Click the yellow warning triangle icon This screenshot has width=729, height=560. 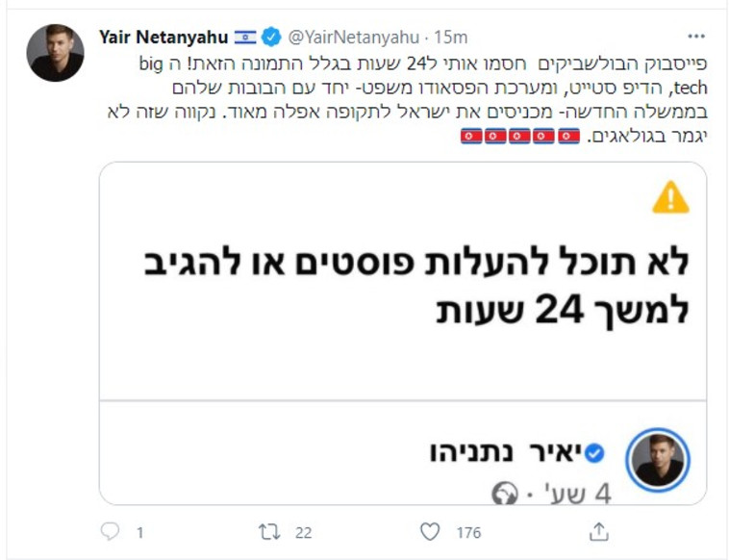tap(669, 198)
